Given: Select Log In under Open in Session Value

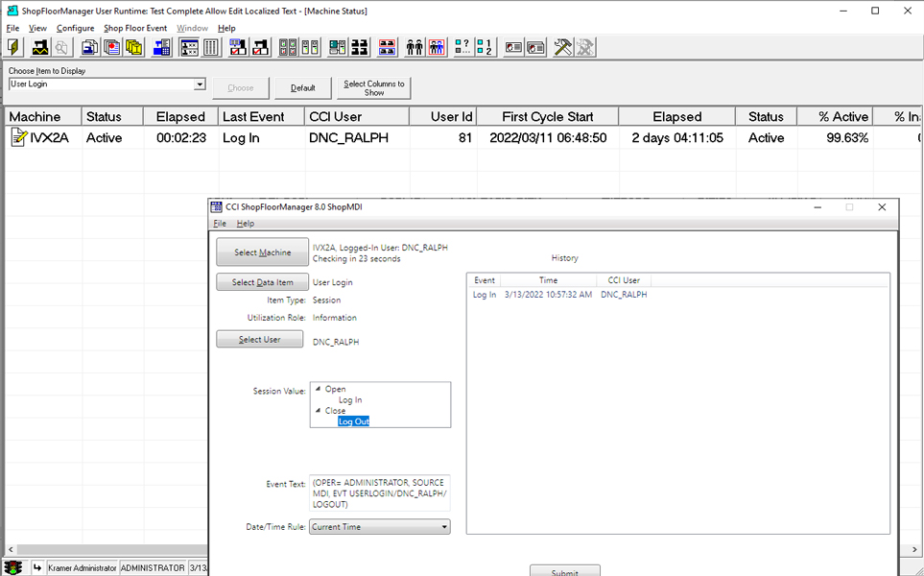Looking at the screenshot, I should [350, 399].
